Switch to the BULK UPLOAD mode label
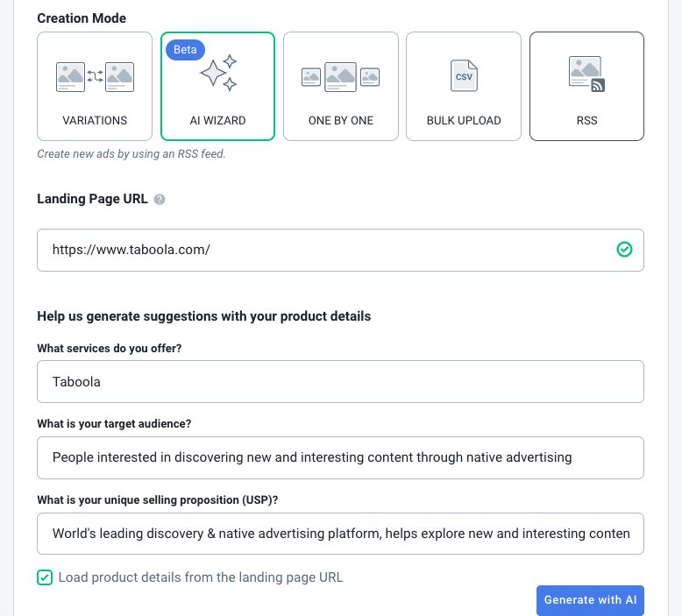 point(464,120)
